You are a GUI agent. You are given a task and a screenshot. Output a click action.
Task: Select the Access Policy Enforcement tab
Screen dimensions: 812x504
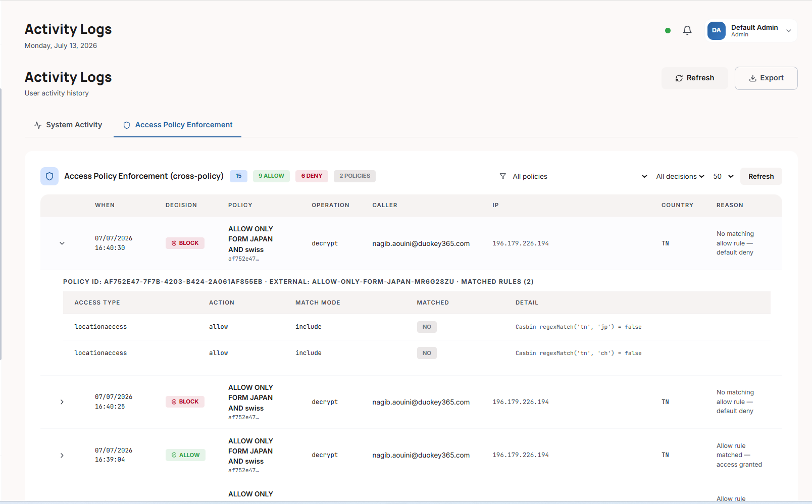[178, 125]
